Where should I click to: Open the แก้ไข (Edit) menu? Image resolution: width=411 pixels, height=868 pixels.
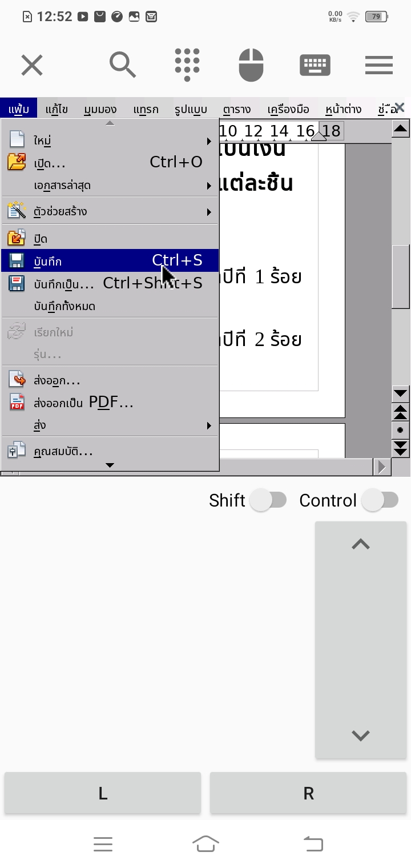57,109
